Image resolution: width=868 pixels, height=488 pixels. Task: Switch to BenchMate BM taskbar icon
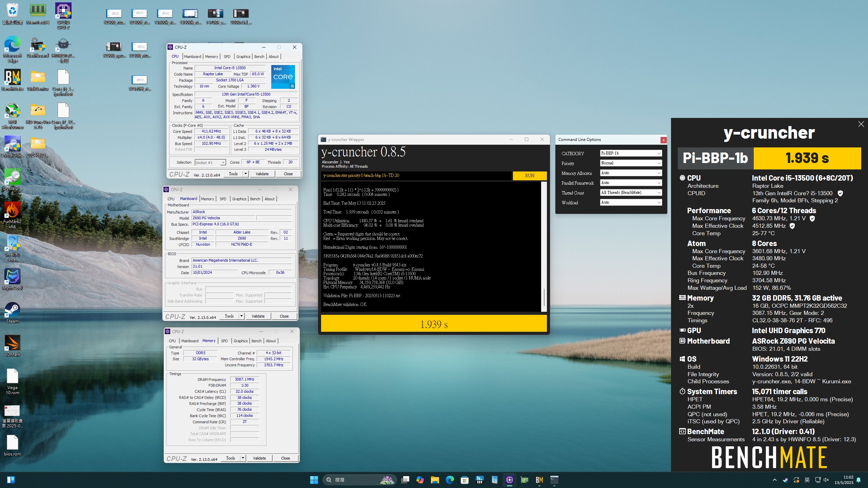click(539, 480)
